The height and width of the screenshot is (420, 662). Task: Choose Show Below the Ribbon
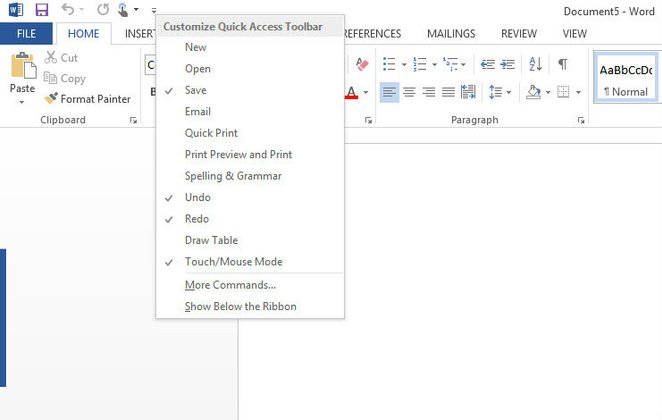pyautogui.click(x=250, y=306)
